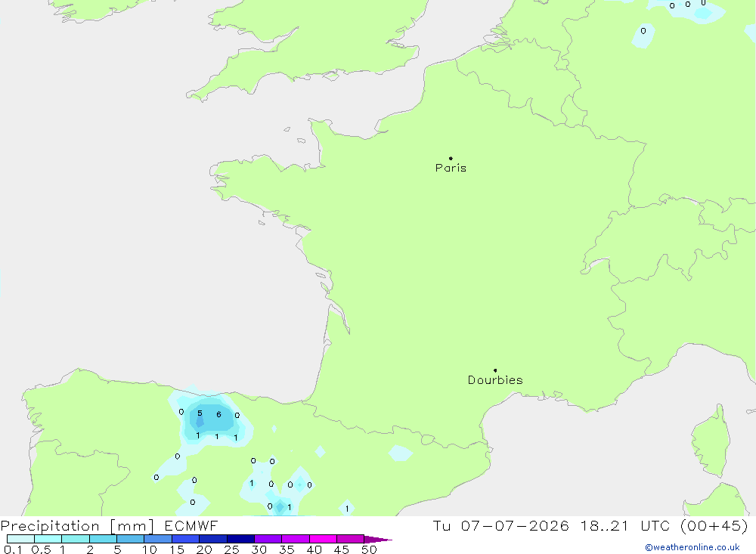The height and width of the screenshot is (554, 756).
Task: Pick the 40–45 mm magenta legend swatch
Action: pyautogui.click(x=323, y=539)
